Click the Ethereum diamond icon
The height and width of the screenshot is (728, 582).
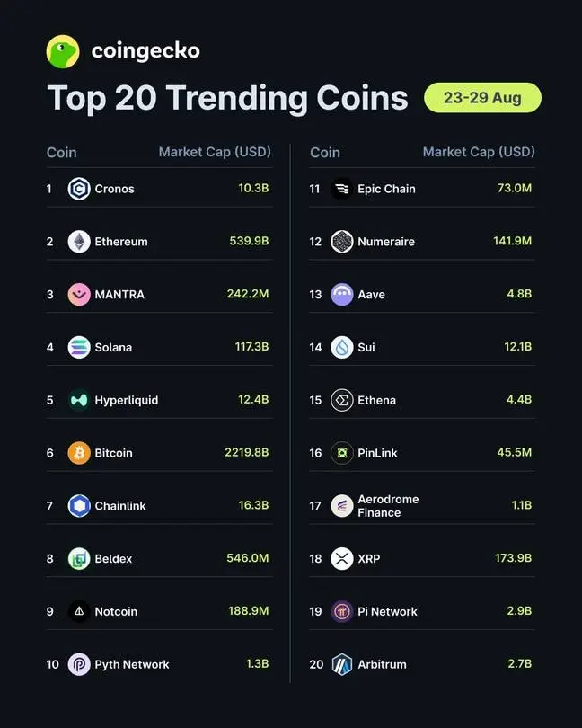(x=79, y=242)
